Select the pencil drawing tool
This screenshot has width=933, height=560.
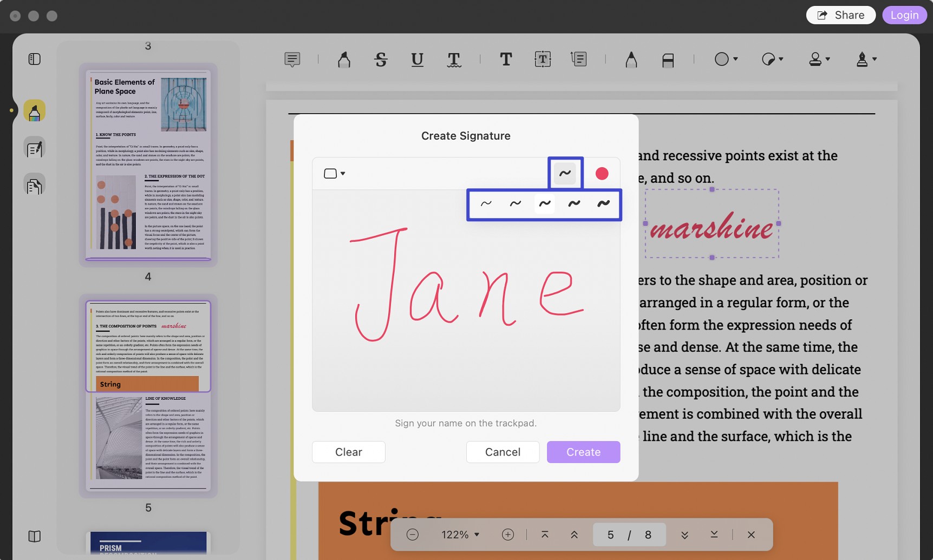(631, 59)
